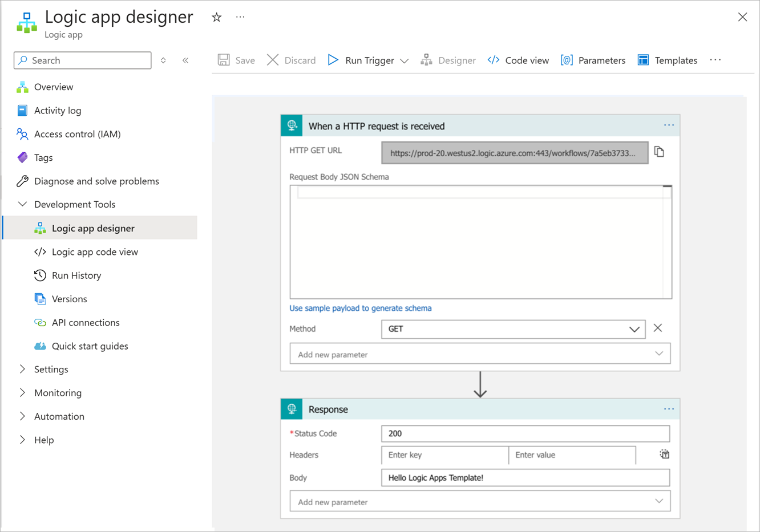The width and height of the screenshot is (760, 532).
Task: Click the Response action globe icon
Action: click(x=292, y=409)
